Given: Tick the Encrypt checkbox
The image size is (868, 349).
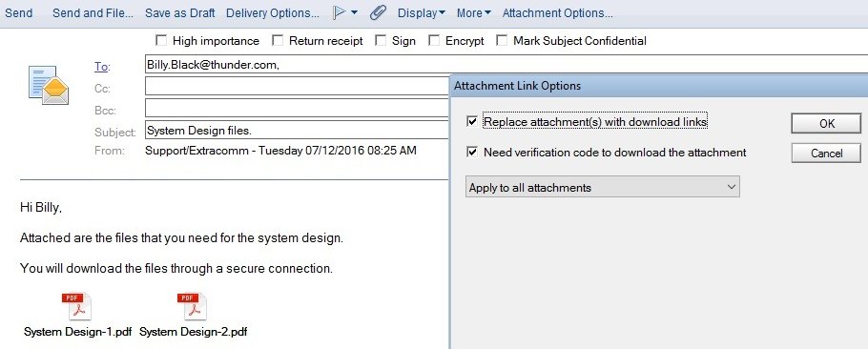Looking at the screenshot, I should pyautogui.click(x=435, y=40).
